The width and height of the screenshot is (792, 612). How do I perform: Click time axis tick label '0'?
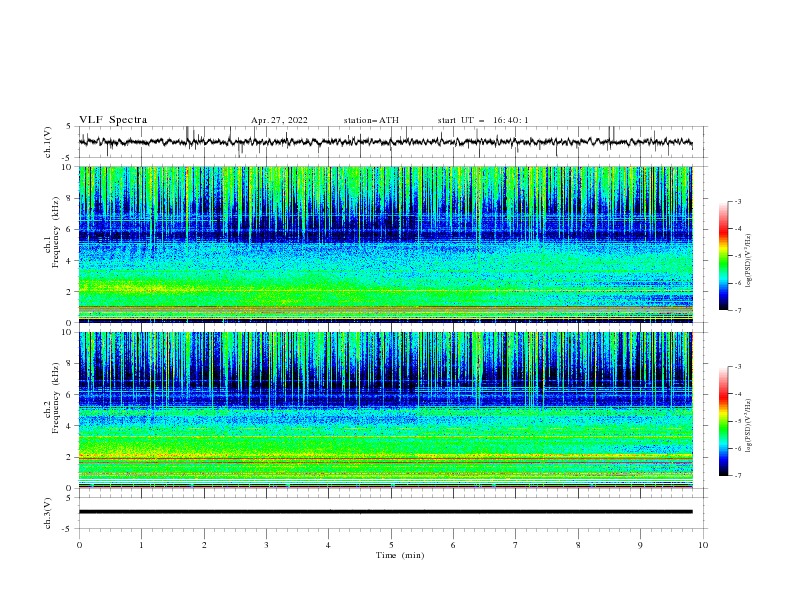(79, 545)
